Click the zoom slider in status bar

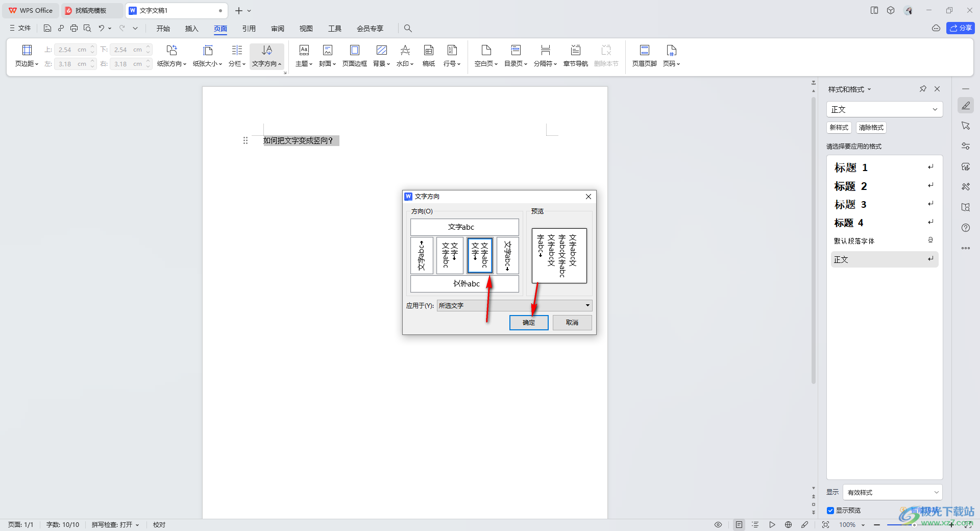pos(914,525)
